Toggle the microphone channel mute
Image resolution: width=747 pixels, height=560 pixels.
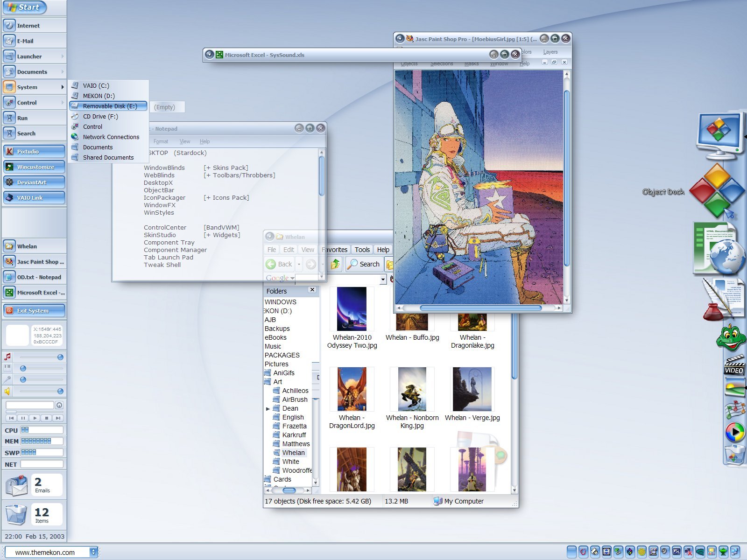7,379
